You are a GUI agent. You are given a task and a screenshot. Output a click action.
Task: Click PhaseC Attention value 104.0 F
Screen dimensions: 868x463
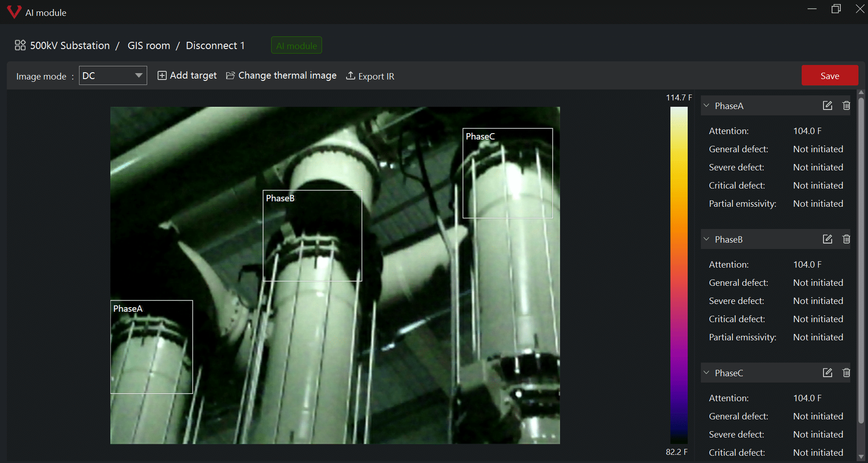point(807,398)
